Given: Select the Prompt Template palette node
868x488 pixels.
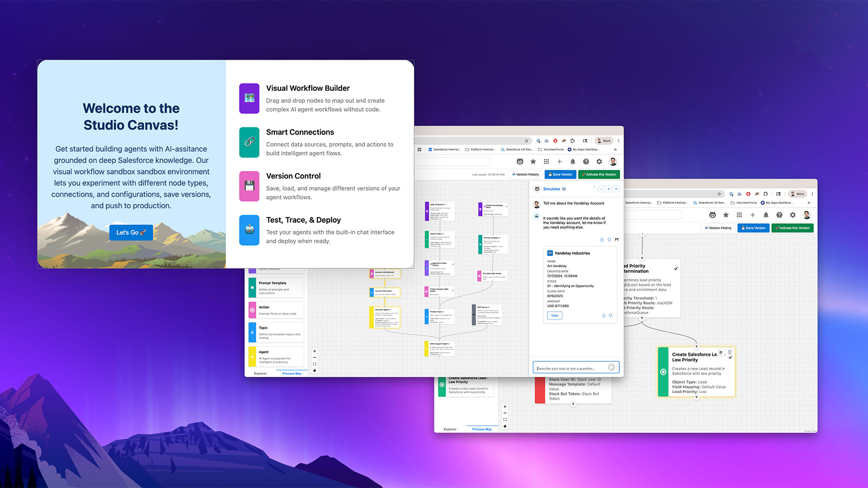Looking at the screenshot, I should (276, 287).
